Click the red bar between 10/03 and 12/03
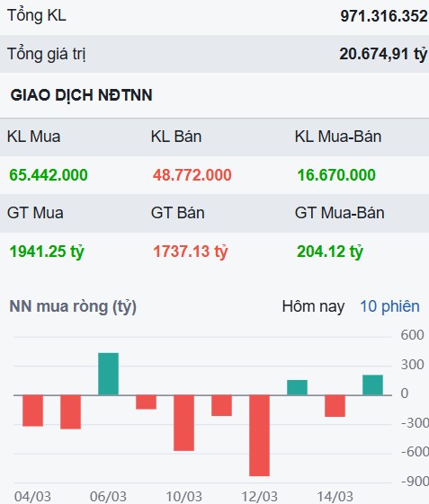This screenshot has height=504, width=429. point(222,405)
